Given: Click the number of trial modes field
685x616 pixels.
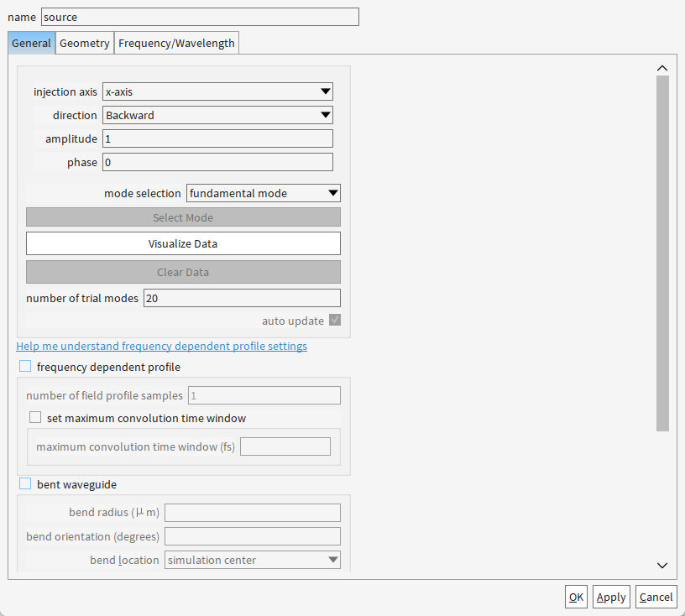Looking at the screenshot, I should (x=242, y=298).
